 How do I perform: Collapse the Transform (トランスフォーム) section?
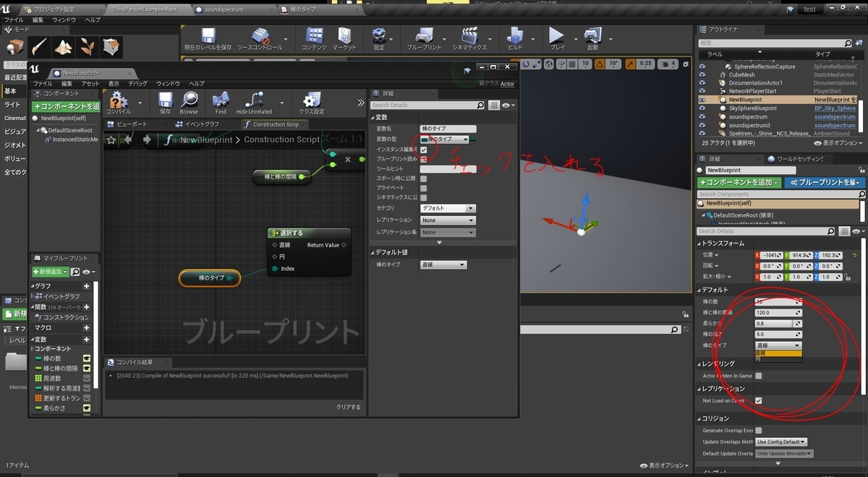pyautogui.click(x=699, y=244)
